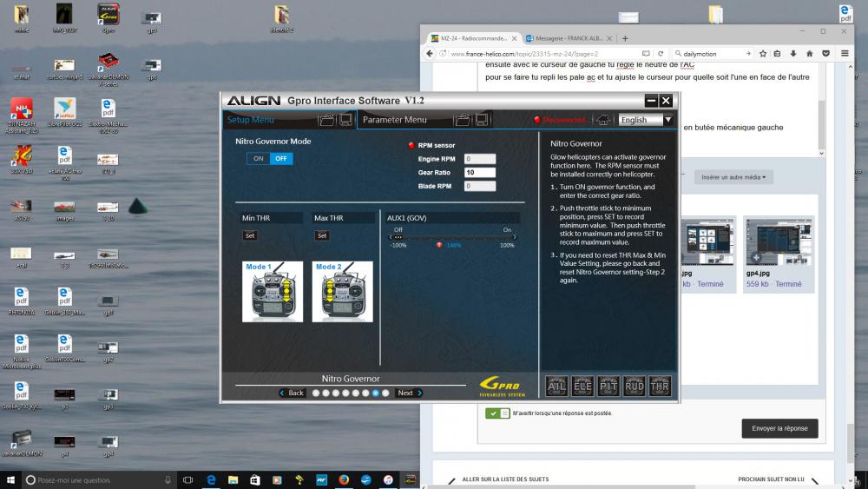Click the AUX1 slider right arrow
This screenshot has width=868, height=489.
pyautogui.click(x=515, y=238)
